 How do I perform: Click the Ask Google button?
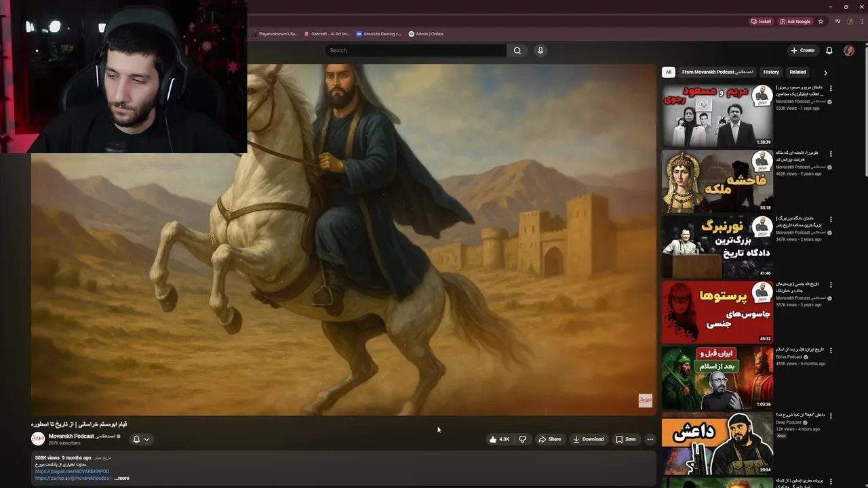(795, 21)
